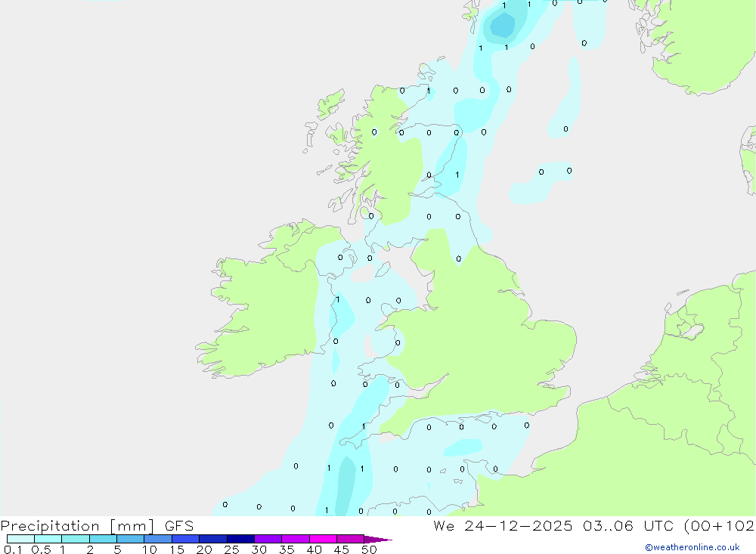
Task: Click the 'Precipitation [mm]' title text
Action: tap(77, 526)
